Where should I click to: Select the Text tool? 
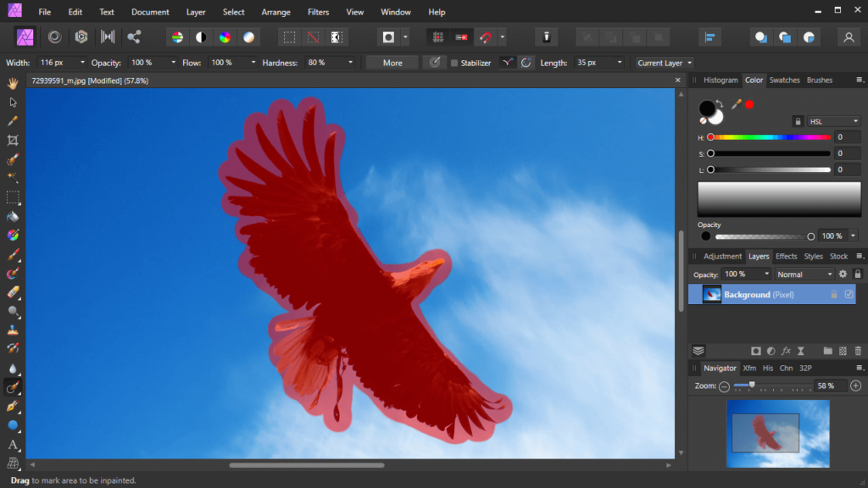point(12,445)
